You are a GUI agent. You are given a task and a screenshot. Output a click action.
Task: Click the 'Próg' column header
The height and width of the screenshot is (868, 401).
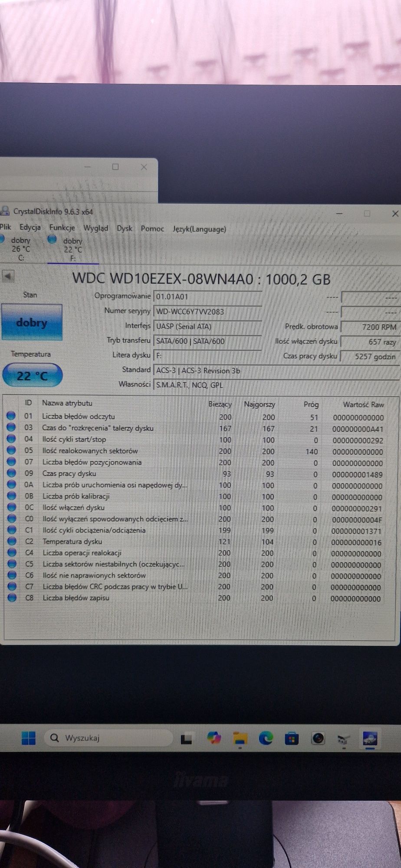pos(311,404)
